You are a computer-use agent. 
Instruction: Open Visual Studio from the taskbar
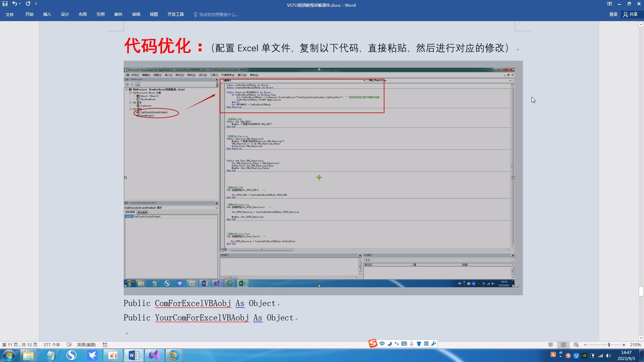(x=154, y=355)
